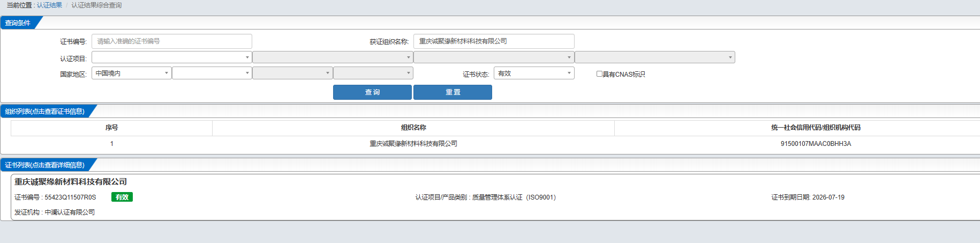The width and height of the screenshot is (980, 243).
Task: Click the 查询 search button
Action: coord(372,92)
